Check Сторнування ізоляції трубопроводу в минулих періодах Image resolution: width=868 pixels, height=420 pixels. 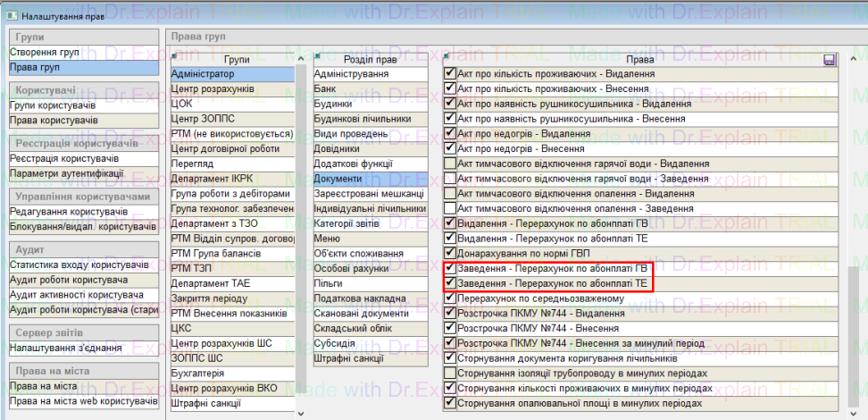[x=450, y=374]
